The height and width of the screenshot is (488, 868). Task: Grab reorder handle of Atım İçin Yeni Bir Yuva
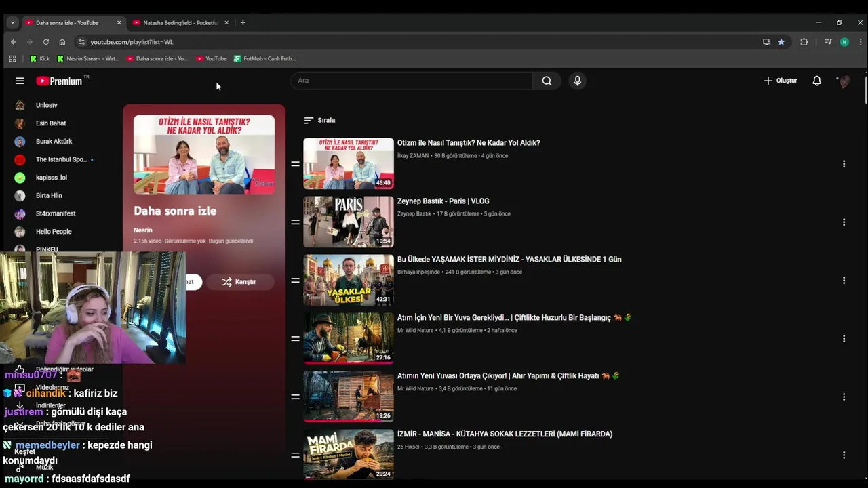point(295,339)
